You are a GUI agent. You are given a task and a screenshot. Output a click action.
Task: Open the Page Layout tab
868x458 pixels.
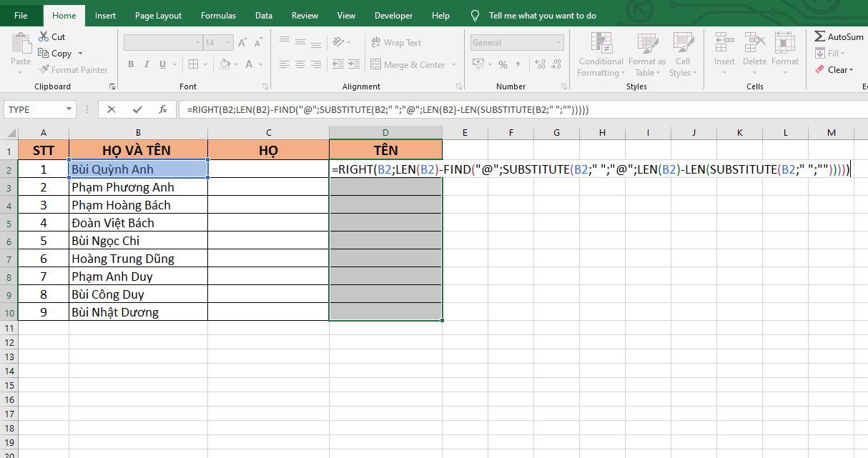[x=158, y=15]
